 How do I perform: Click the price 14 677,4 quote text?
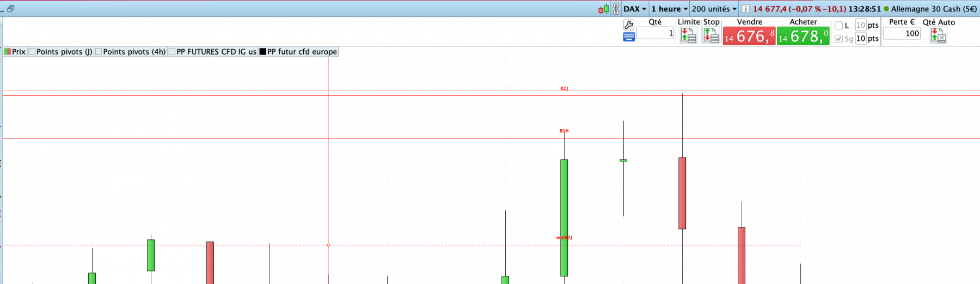769,9
